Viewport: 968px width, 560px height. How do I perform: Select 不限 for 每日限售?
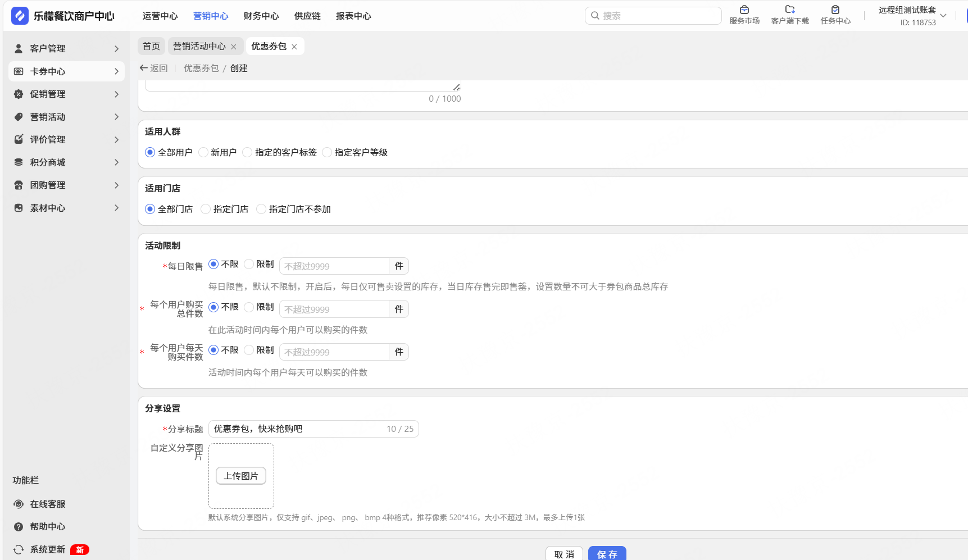[x=213, y=264]
